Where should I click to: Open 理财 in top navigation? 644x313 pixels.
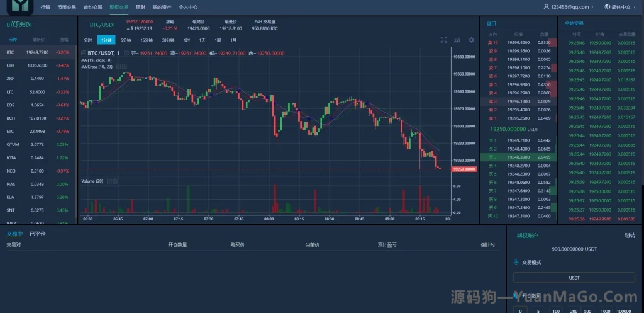[140, 7]
